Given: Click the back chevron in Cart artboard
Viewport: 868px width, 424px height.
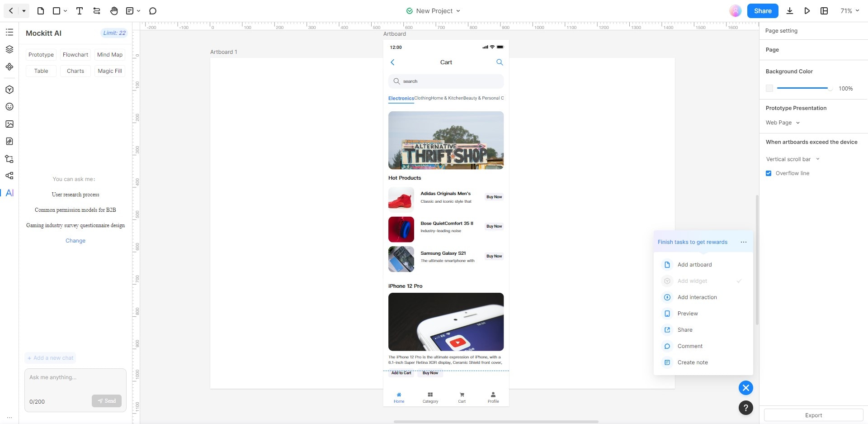Looking at the screenshot, I should [x=392, y=62].
